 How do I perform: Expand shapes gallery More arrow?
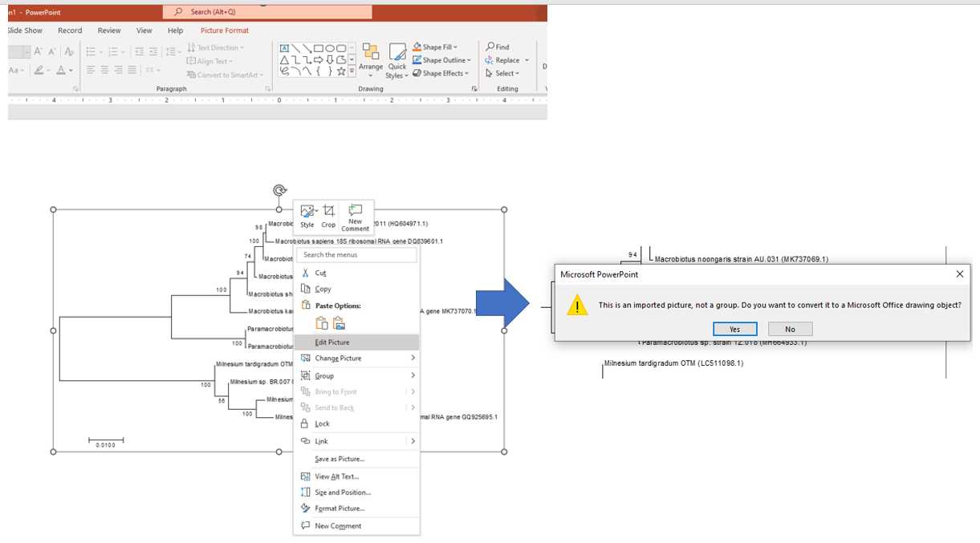(352, 71)
